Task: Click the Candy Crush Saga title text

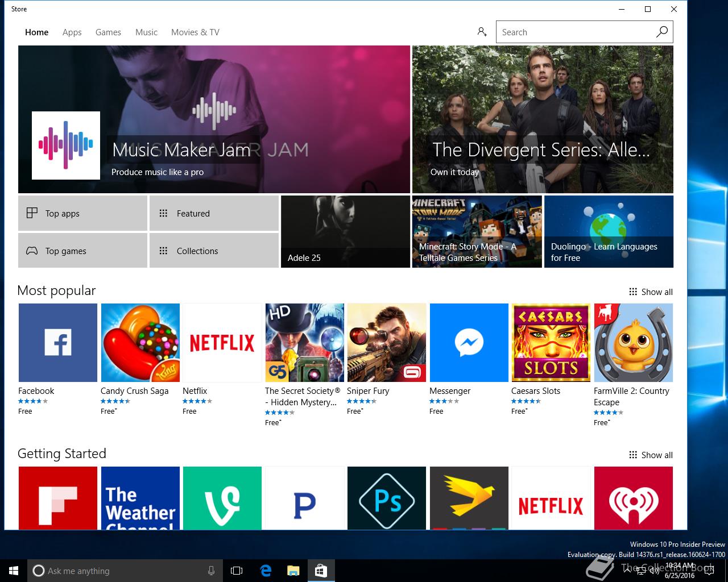Action: click(x=134, y=390)
